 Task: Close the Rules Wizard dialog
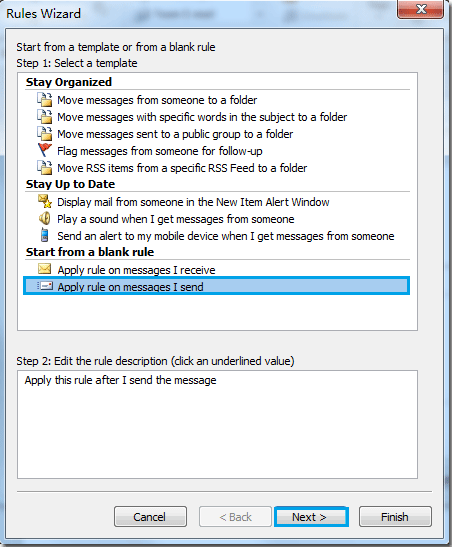coord(421,9)
